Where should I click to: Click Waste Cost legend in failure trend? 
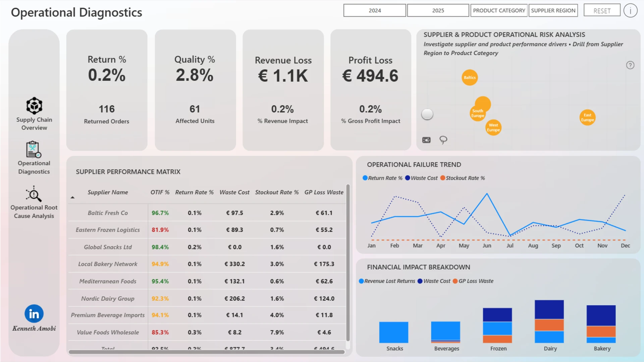click(421, 178)
